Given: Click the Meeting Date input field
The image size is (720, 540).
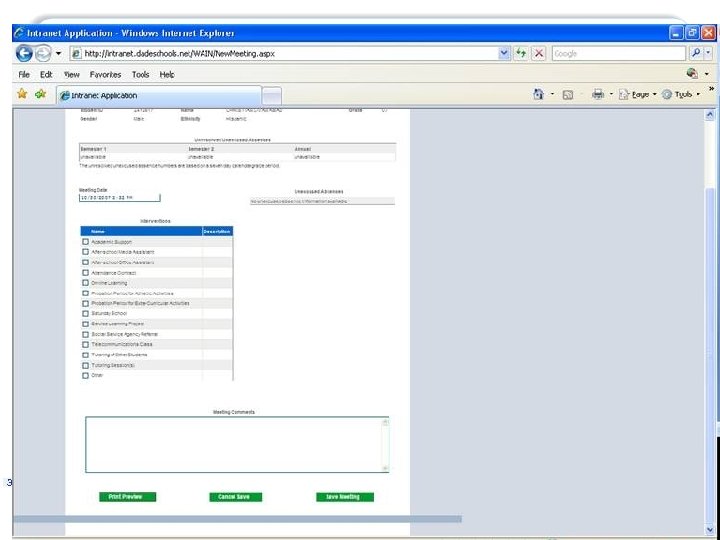Looking at the screenshot, I should point(120,198).
